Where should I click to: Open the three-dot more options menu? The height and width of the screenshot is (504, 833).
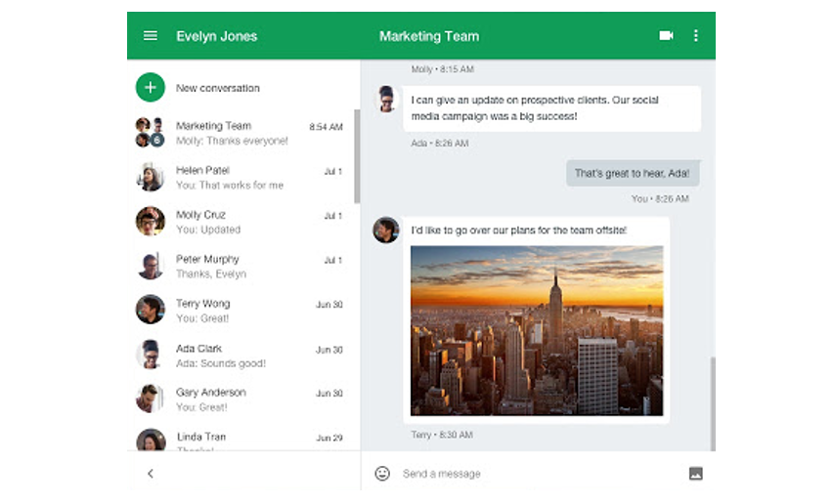pyautogui.click(x=695, y=35)
